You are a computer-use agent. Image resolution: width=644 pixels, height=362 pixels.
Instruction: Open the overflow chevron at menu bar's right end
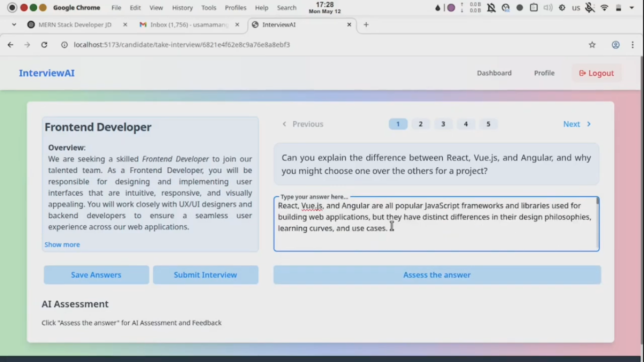point(631,8)
